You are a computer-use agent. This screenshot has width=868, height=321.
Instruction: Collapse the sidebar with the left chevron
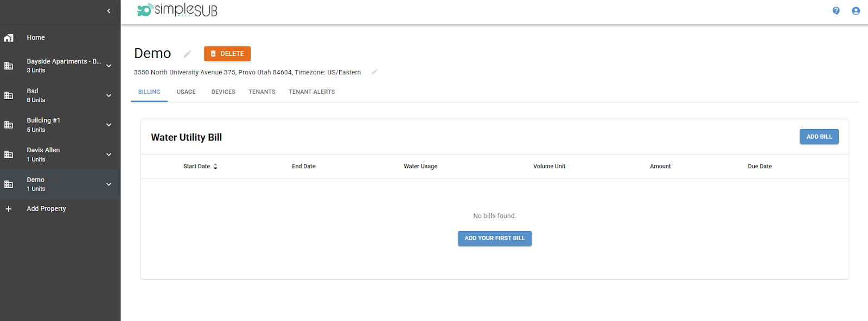[108, 11]
